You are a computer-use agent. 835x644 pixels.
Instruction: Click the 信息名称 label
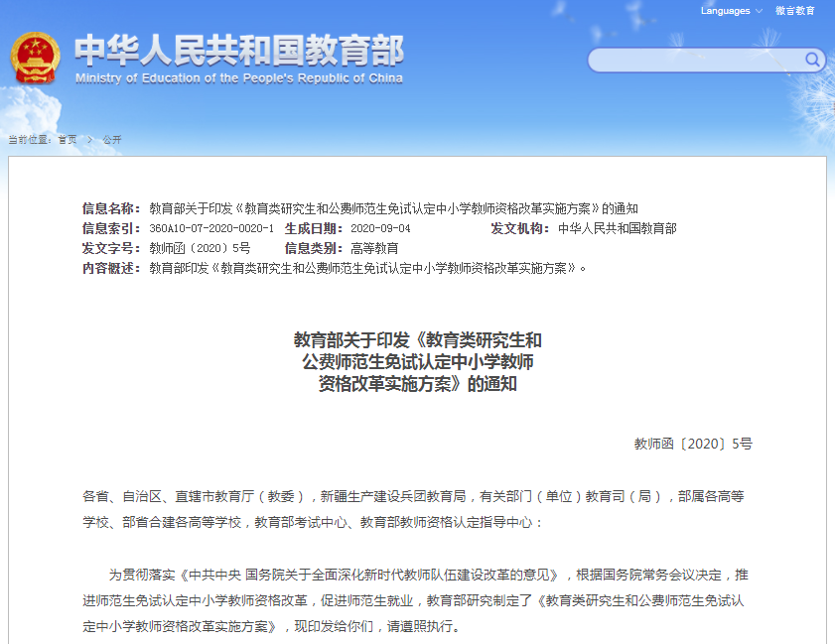click(x=111, y=208)
